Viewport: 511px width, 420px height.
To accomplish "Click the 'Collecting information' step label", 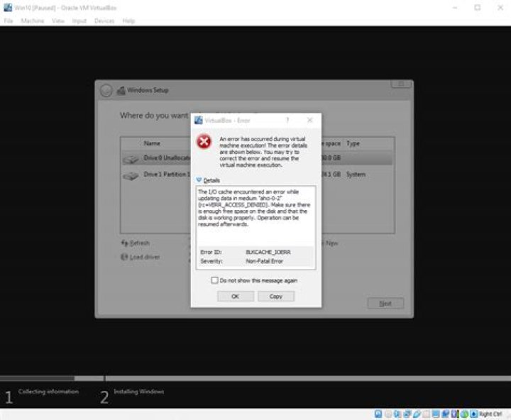I will [x=48, y=392].
